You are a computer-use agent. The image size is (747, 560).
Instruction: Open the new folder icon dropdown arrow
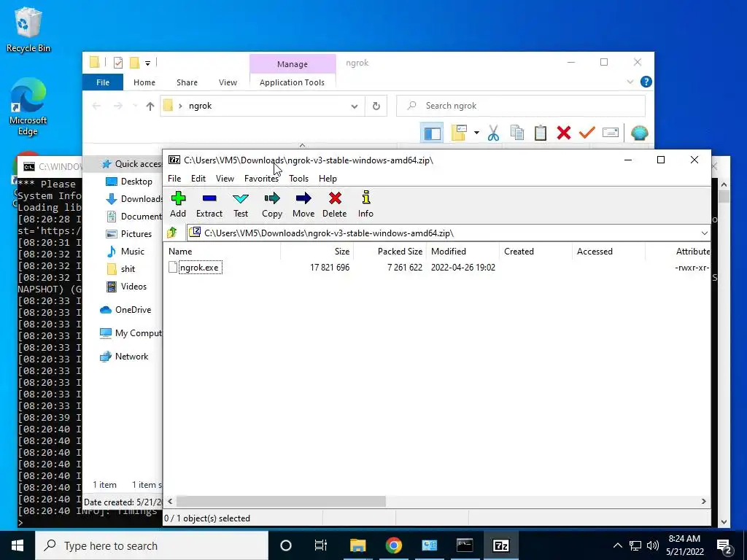point(476,133)
